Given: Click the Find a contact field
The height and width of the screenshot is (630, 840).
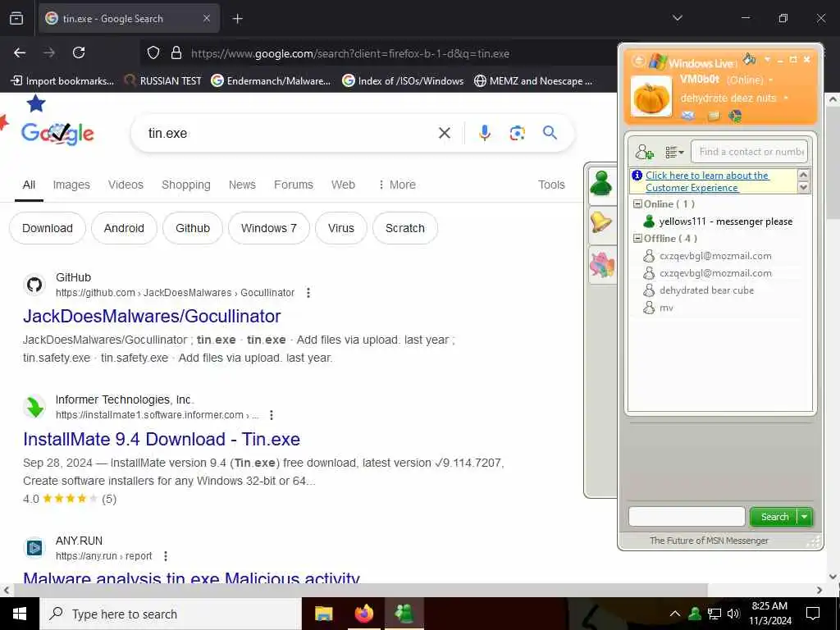Looking at the screenshot, I should (750, 152).
